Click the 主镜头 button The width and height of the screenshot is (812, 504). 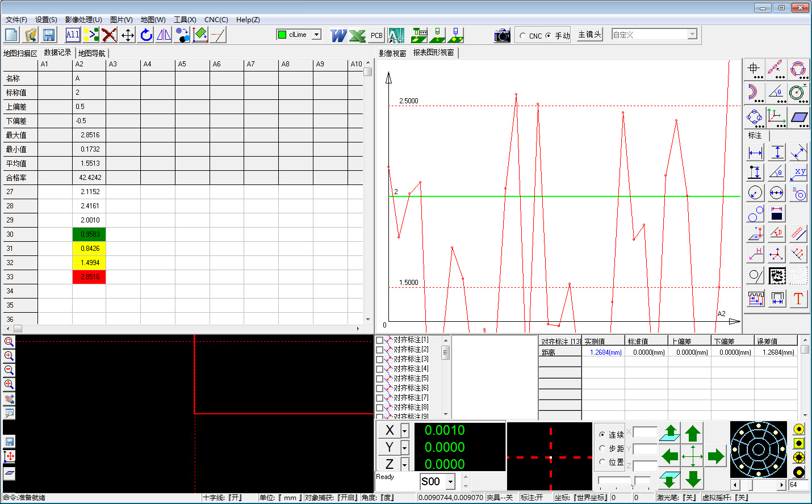(x=589, y=35)
